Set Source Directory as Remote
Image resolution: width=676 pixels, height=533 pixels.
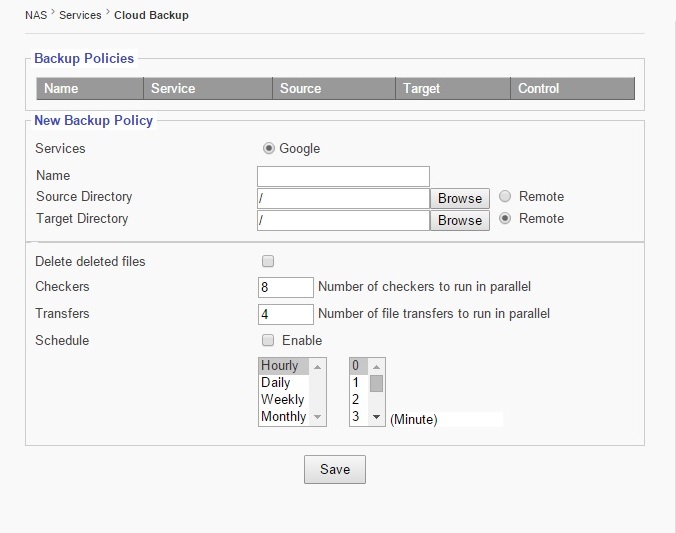[x=506, y=196]
